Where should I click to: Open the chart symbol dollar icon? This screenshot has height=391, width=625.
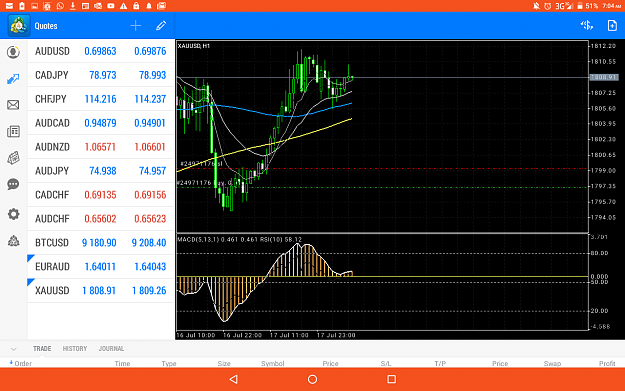[586, 26]
